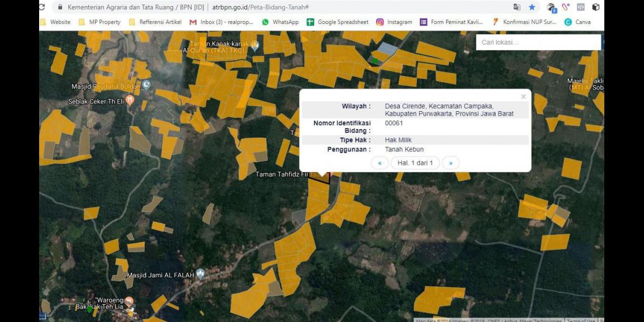Viewport: 644px width, 322px height.
Task: Close the land parcel info popup
Action: point(523,97)
